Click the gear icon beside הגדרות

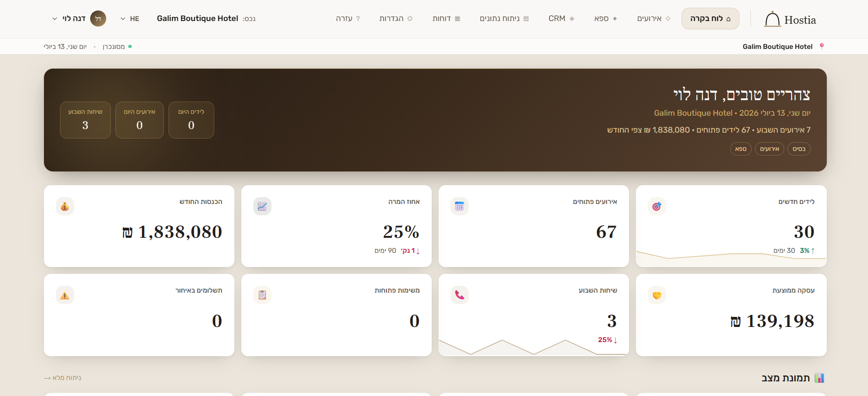pyautogui.click(x=410, y=19)
